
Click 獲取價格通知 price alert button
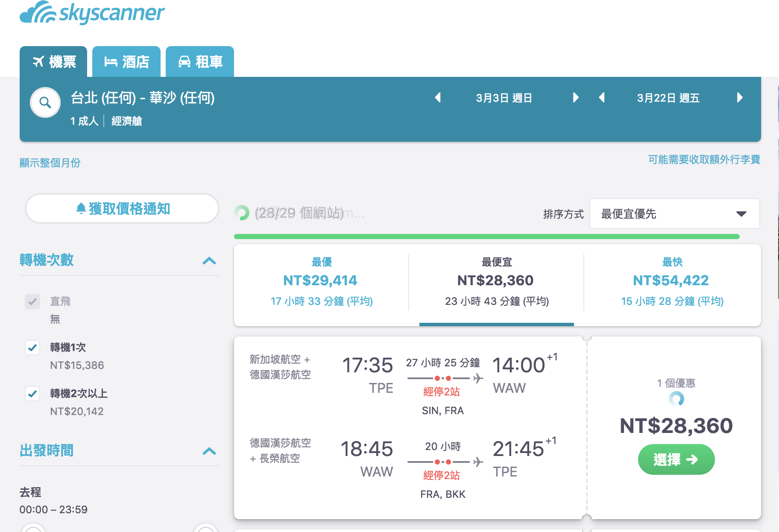click(x=122, y=208)
